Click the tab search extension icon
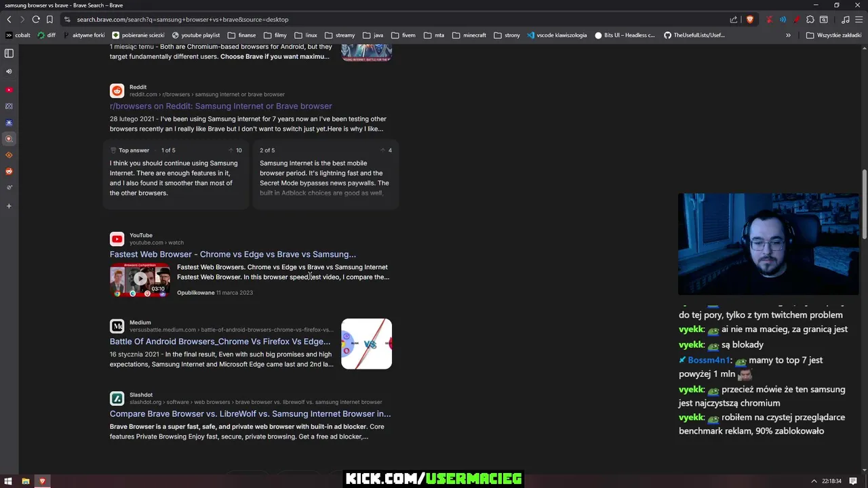This screenshot has width=868, height=488. tap(824, 20)
